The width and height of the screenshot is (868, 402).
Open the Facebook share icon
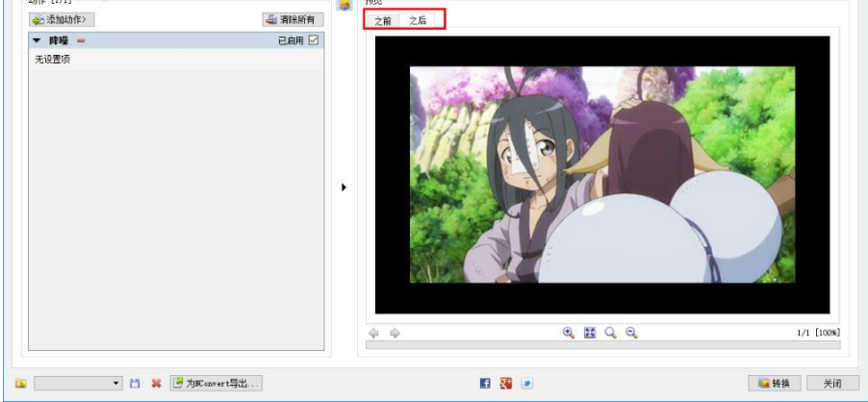(x=485, y=383)
